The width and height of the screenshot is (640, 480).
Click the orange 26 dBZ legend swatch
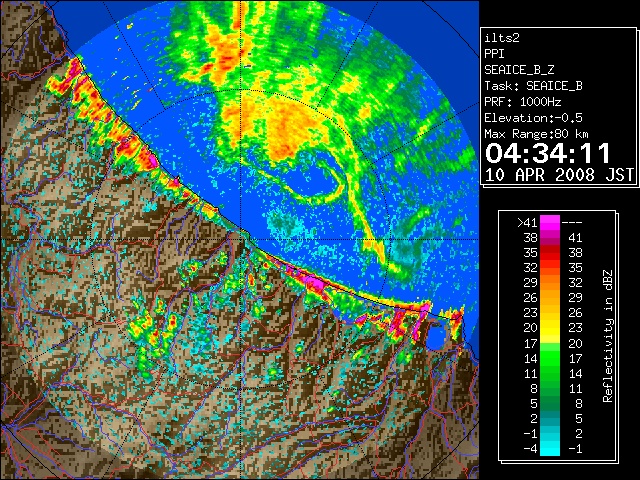point(550,298)
